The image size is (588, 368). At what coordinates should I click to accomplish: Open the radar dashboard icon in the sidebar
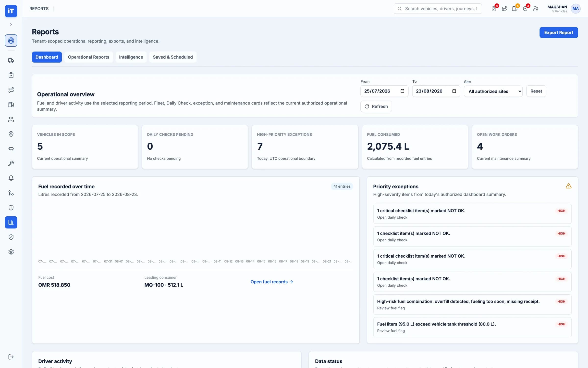click(x=11, y=40)
